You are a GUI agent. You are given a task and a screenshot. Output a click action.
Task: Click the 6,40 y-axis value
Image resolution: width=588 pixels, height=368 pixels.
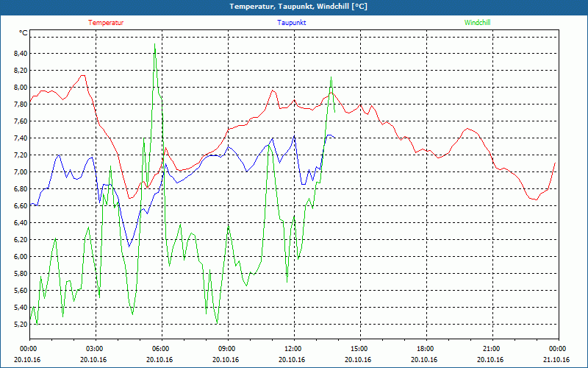click(21, 223)
